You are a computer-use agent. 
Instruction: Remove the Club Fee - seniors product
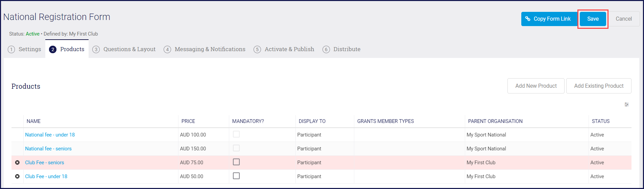[17, 163]
